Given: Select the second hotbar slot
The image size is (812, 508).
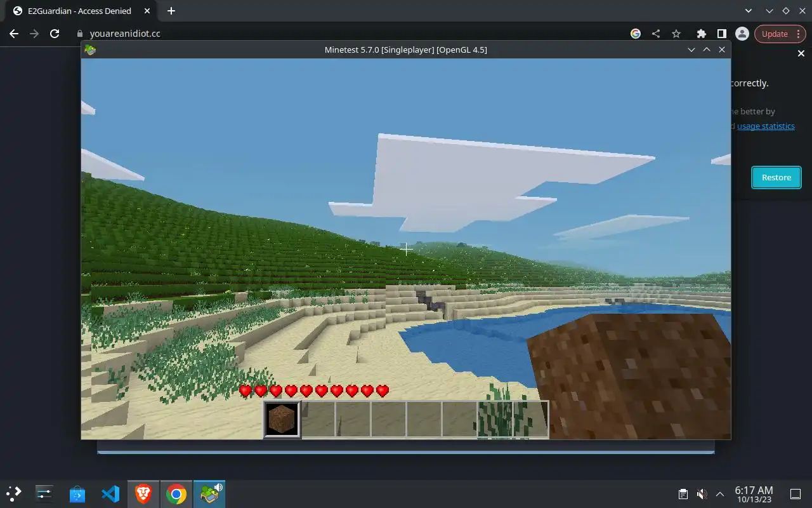Looking at the screenshot, I should pyautogui.click(x=317, y=419).
